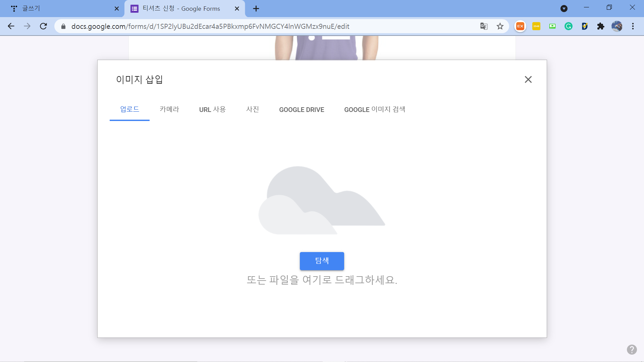Open the orange EX extension

[520, 26]
